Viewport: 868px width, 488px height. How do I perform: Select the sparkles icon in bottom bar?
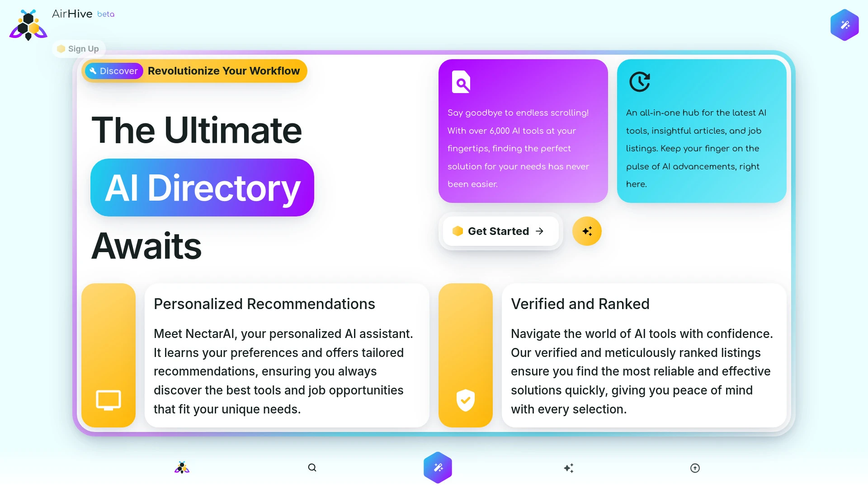pos(568,467)
